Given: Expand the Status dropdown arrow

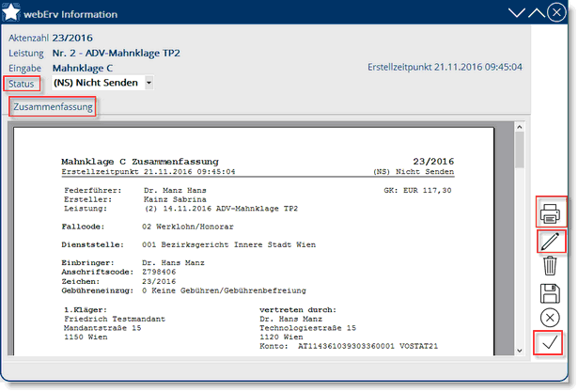Looking at the screenshot, I should click(148, 83).
